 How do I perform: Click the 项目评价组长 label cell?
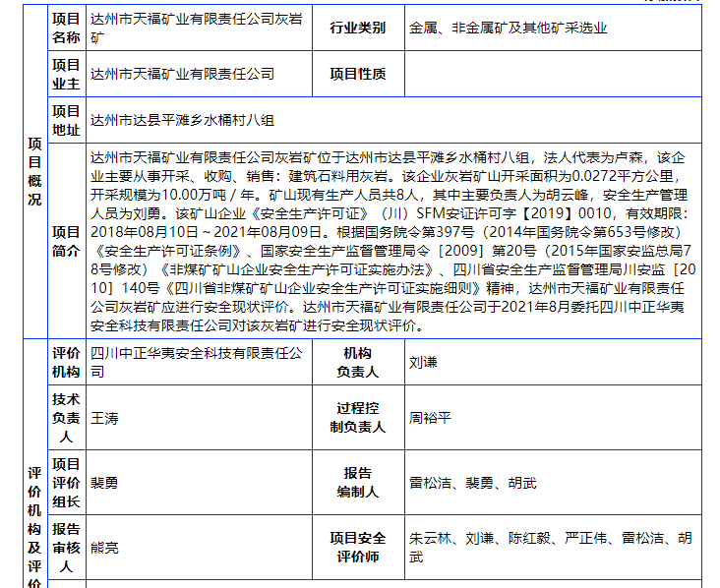[x=66, y=482]
